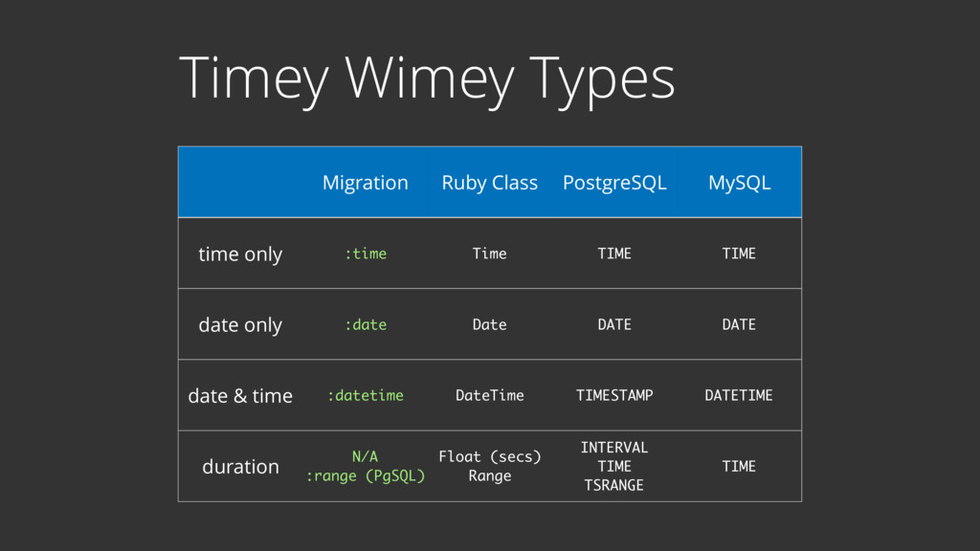Click the time only row label
The image size is (980, 551).
click(240, 254)
